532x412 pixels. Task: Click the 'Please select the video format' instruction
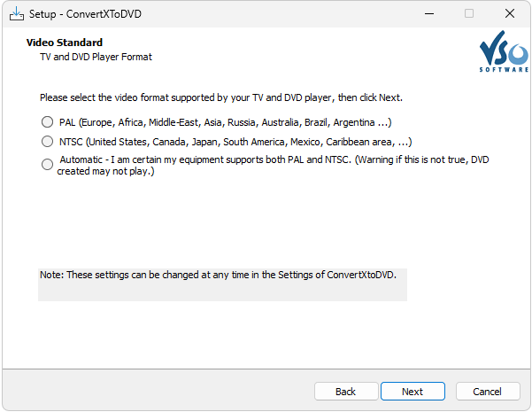pyautogui.click(x=227, y=97)
